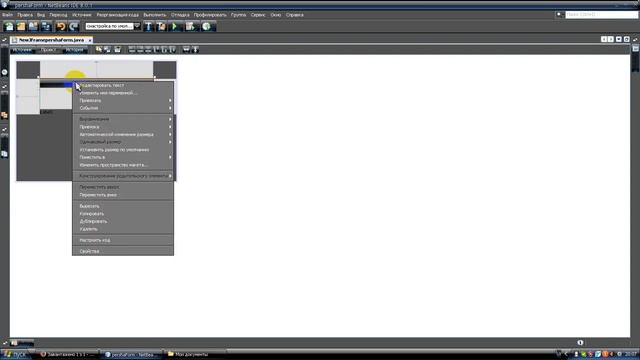The width and height of the screenshot is (640, 360).
Task: Toggle horizontal resizability of component
Action: (186, 49)
